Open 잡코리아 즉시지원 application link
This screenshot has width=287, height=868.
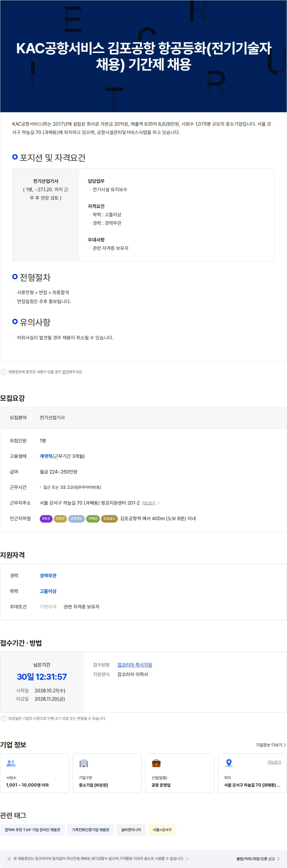tap(135, 664)
